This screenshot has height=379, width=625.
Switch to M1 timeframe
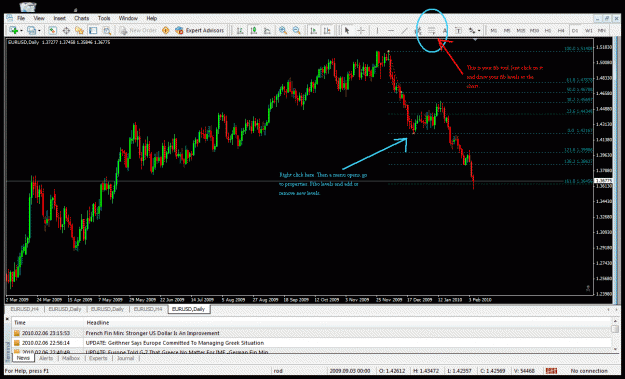point(493,30)
